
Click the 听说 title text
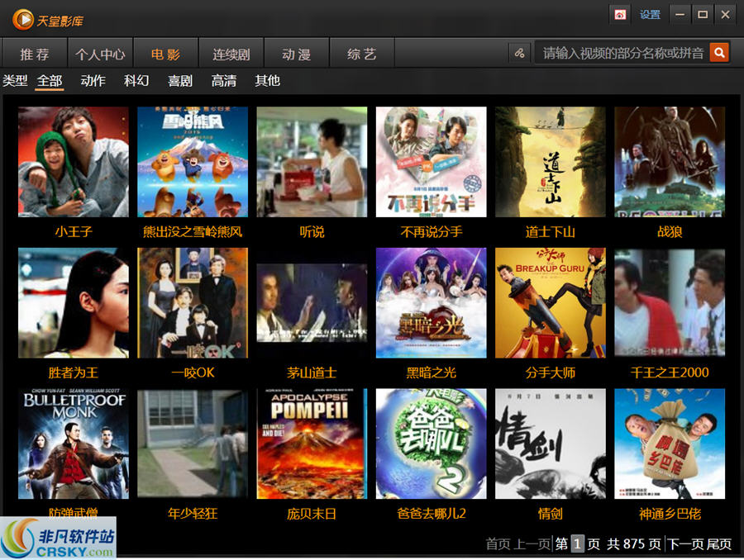point(312,232)
